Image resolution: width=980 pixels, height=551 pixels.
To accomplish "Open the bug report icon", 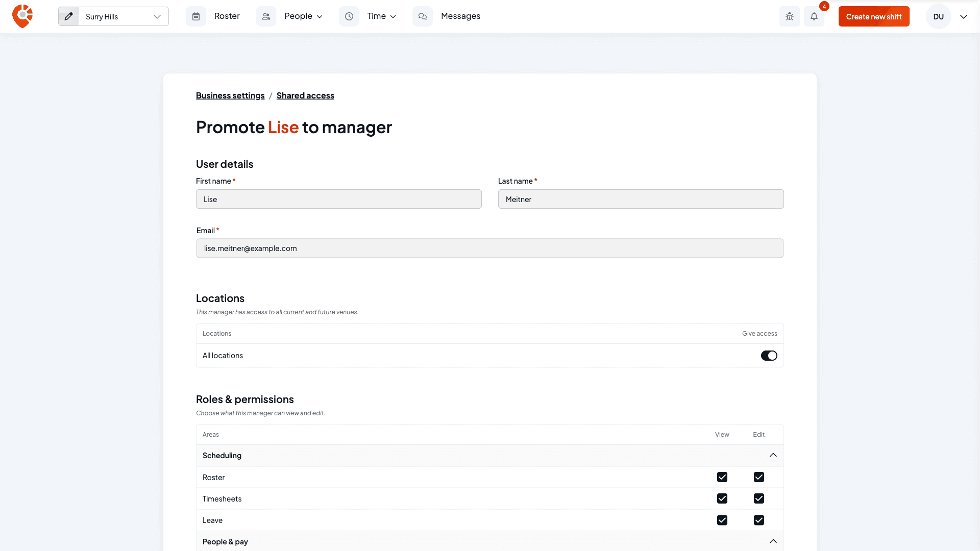I will click(790, 16).
